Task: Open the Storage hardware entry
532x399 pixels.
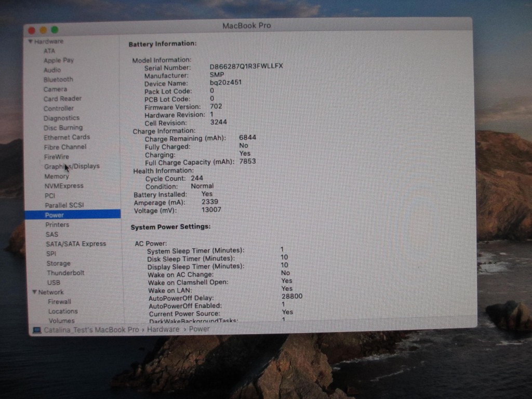Action: (x=58, y=263)
